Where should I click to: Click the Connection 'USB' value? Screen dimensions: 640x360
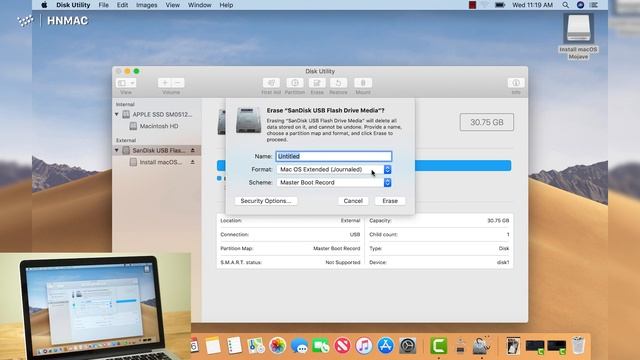pos(355,235)
